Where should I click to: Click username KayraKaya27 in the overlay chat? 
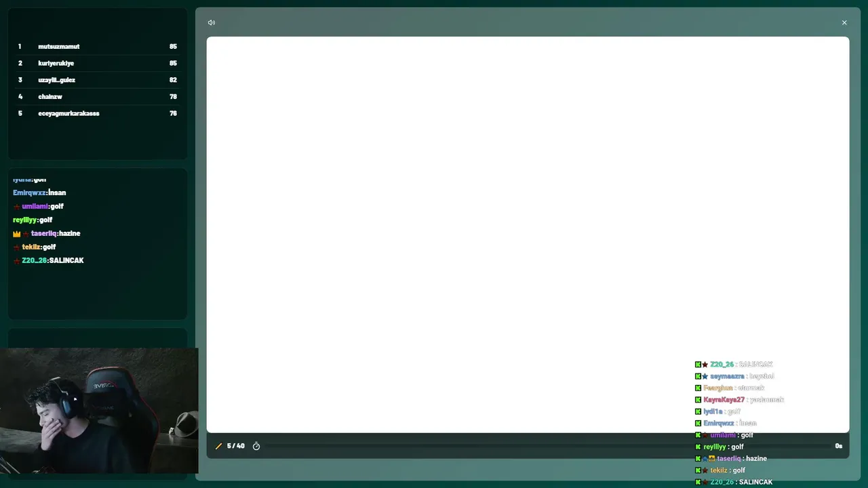724,400
